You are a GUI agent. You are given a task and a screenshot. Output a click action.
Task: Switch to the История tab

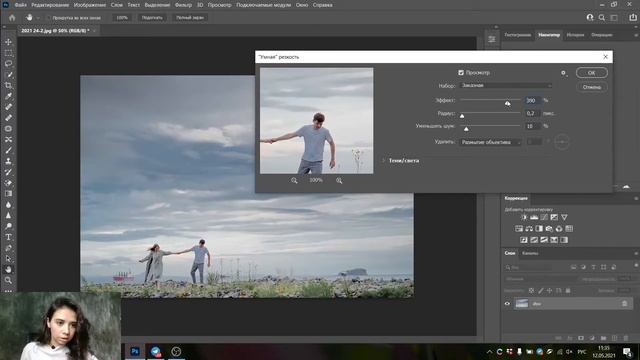coord(575,35)
